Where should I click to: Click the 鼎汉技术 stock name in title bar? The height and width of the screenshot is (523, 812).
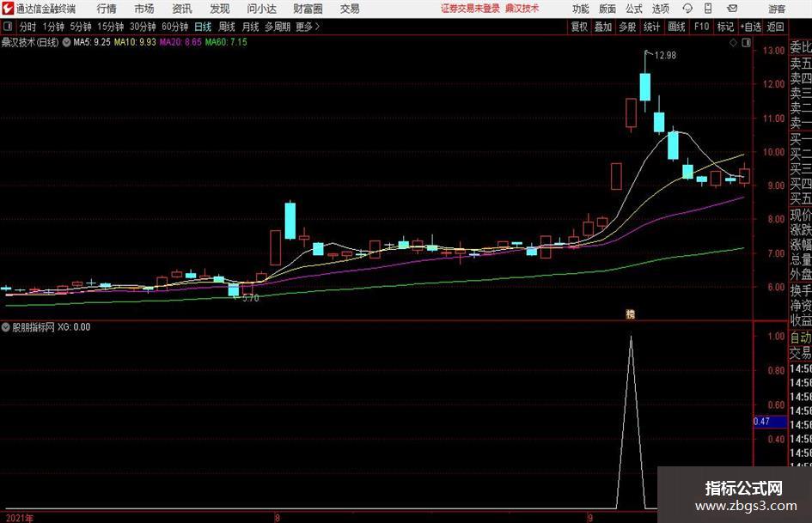tap(522, 9)
